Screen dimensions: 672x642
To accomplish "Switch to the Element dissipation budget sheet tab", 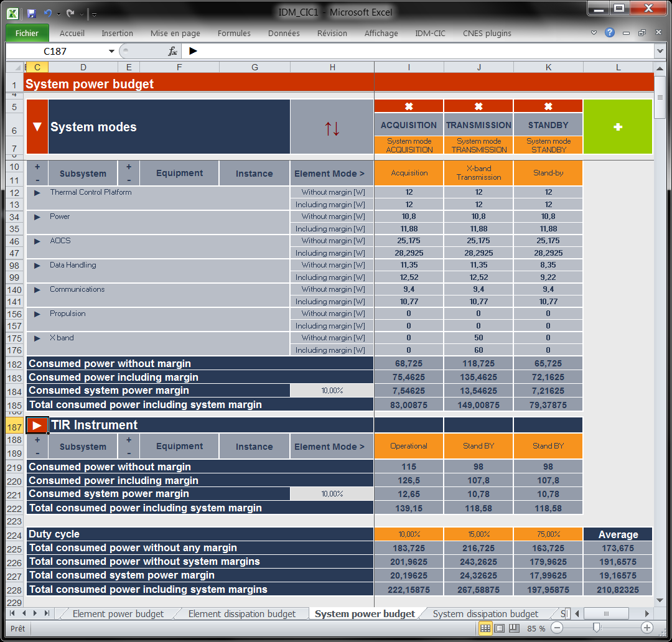I will (243, 613).
